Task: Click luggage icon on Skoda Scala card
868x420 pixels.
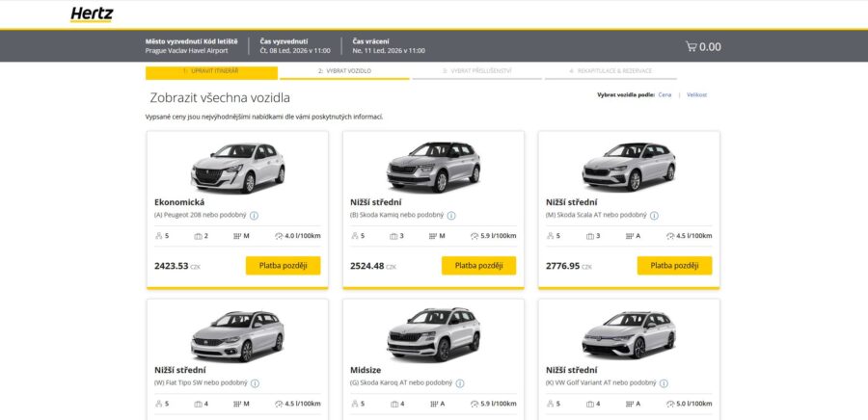Action: [x=589, y=236]
